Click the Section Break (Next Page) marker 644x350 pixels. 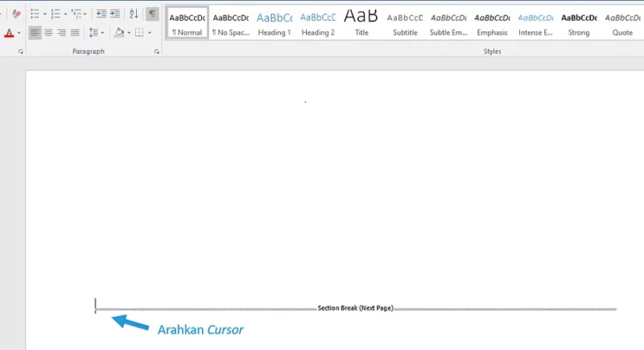[x=356, y=308]
